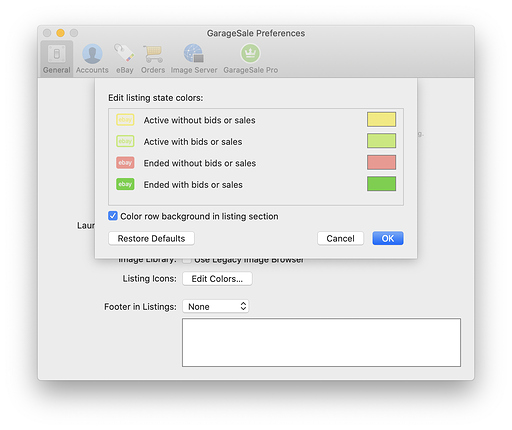Change the yellow Active without bids color
Image resolution: width=512 pixels, height=430 pixels.
381,119
